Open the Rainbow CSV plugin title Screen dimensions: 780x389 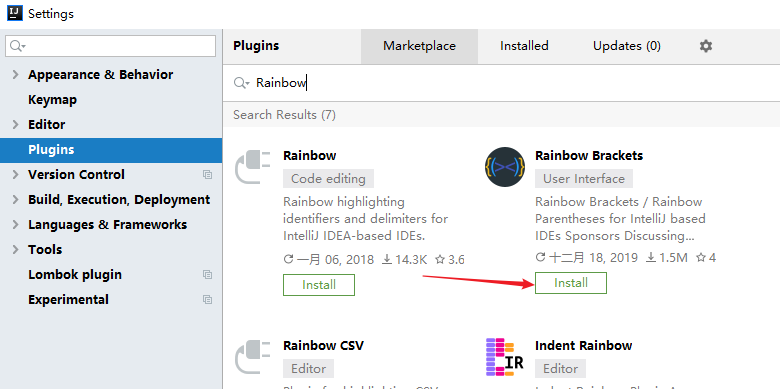click(x=323, y=346)
